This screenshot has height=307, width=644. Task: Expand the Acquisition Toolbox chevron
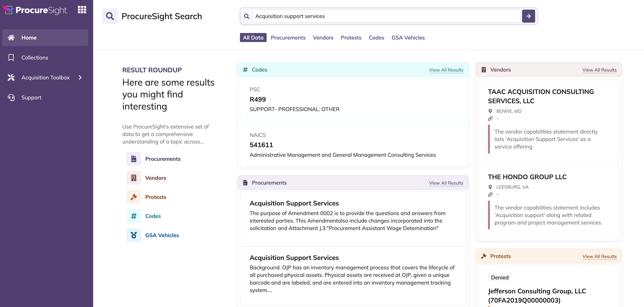pyautogui.click(x=80, y=78)
